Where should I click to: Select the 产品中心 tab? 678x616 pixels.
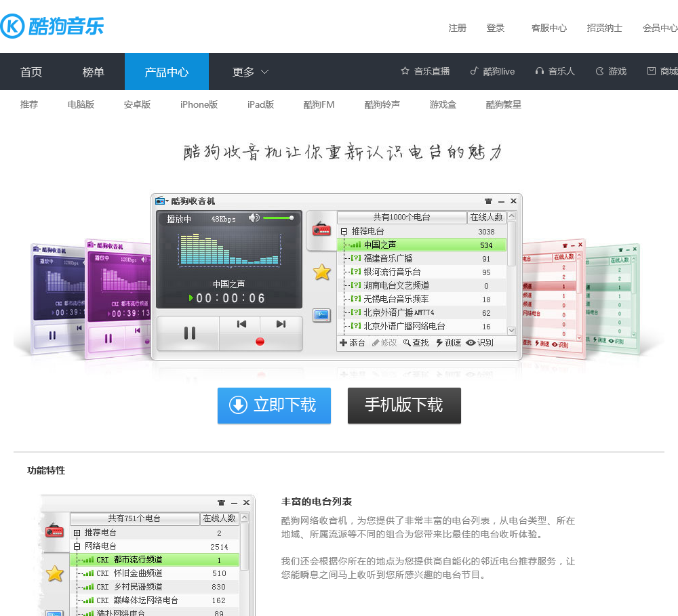167,72
